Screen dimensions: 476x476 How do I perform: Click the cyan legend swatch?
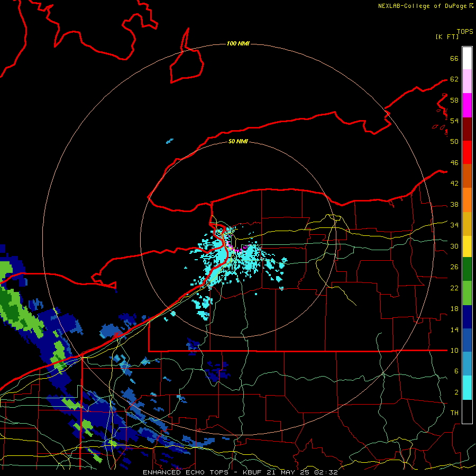pos(467,388)
